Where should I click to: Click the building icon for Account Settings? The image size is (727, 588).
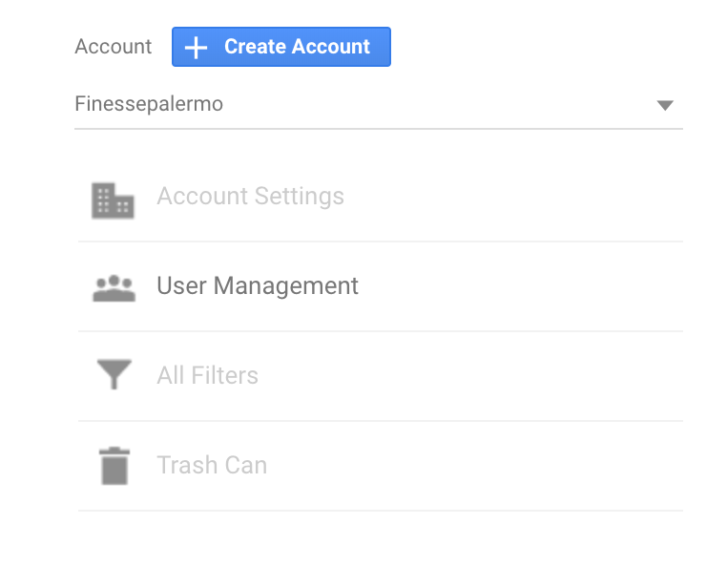(x=113, y=200)
